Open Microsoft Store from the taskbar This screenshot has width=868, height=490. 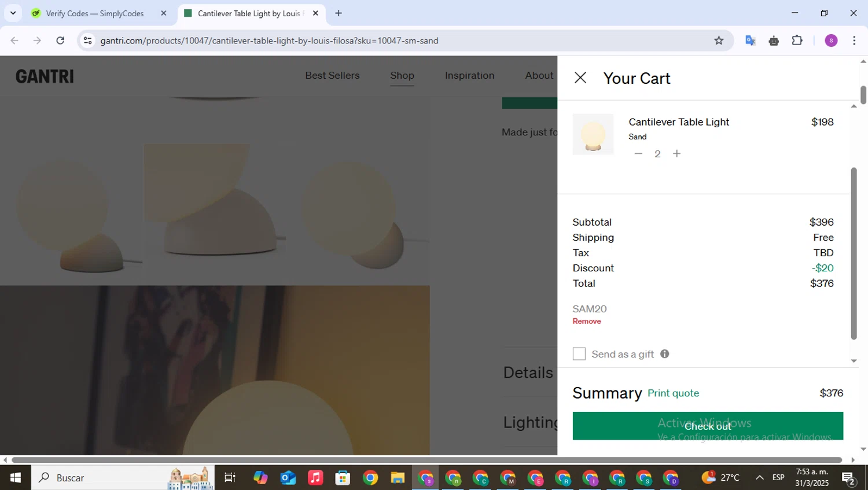coord(343,477)
